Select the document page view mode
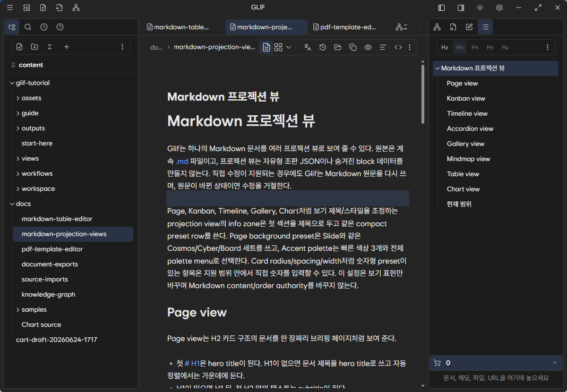Screen dimensions: 567x392 [267, 47]
